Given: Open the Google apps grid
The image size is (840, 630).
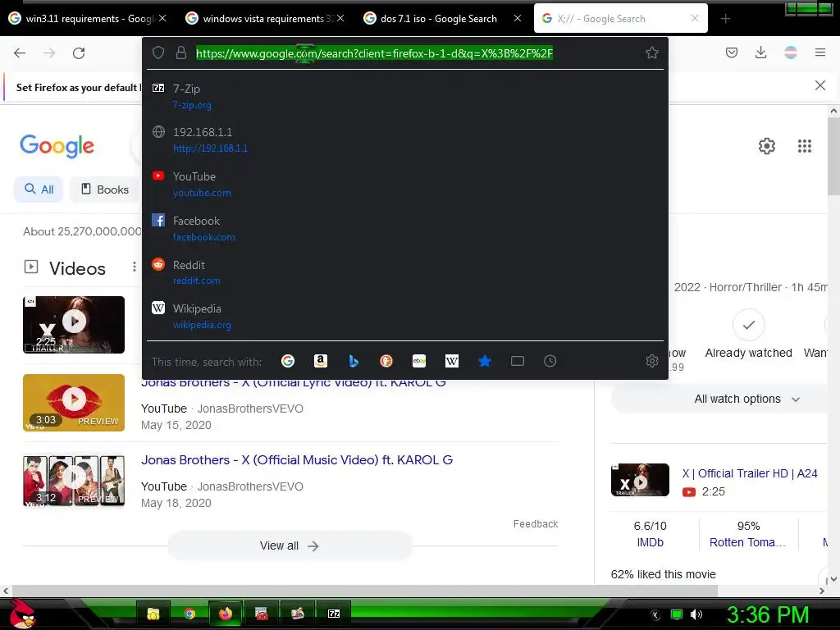Looking at the screenshot, I should click(804, 146).
